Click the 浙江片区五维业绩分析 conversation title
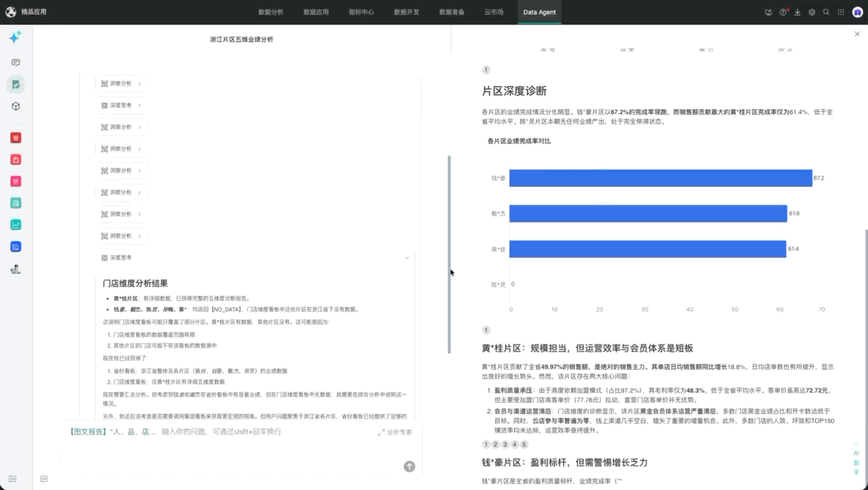Viewport: 868px width, 490px height. (241, 39)
